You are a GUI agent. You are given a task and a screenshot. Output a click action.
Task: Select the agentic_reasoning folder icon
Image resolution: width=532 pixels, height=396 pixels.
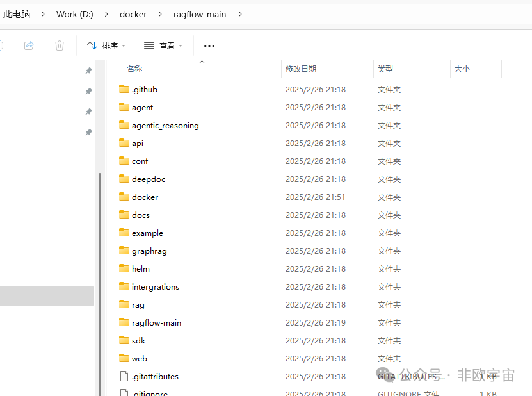coord(124,125)
